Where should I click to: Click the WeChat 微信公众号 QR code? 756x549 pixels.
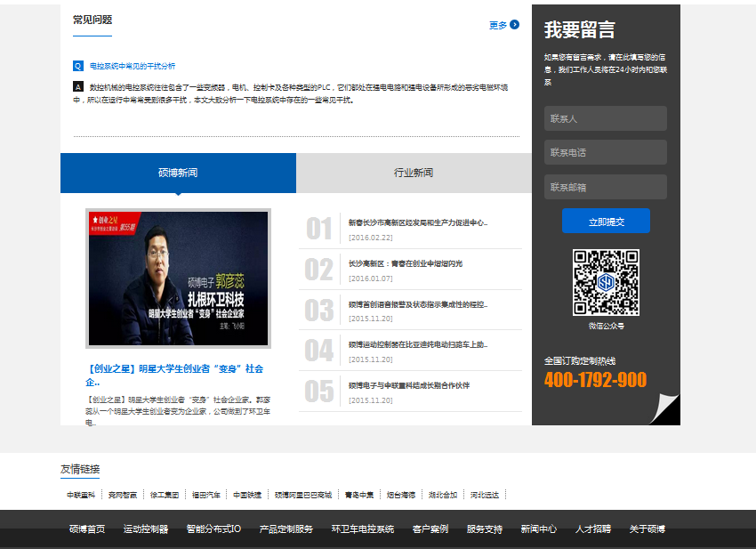pos(605,281)
